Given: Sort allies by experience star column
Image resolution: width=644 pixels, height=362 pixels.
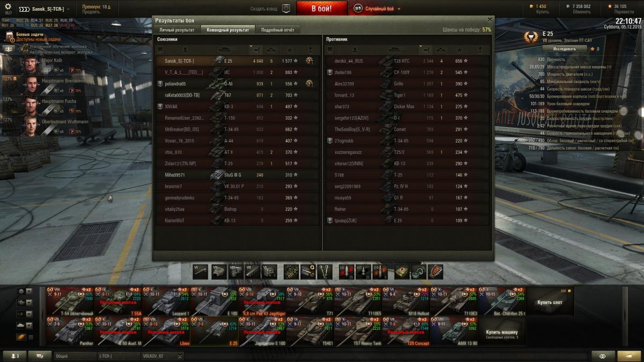Looking at the screenshot, I should coord(290,50).
